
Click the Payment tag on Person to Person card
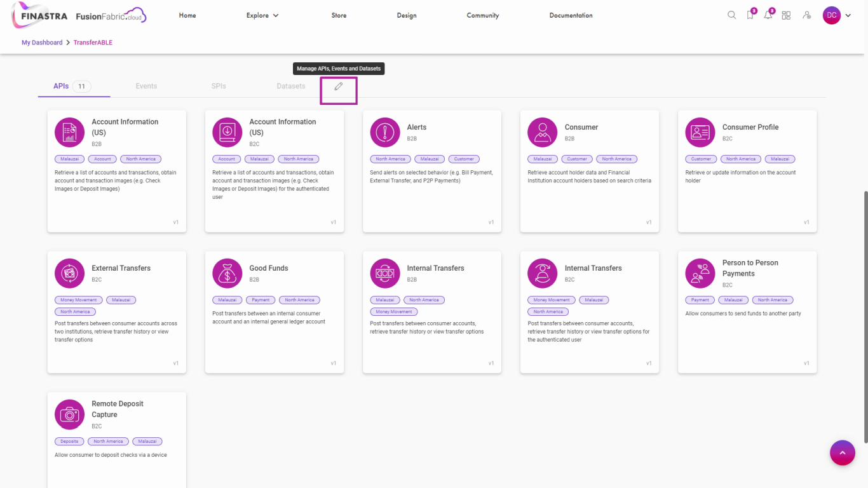[700, 300]
